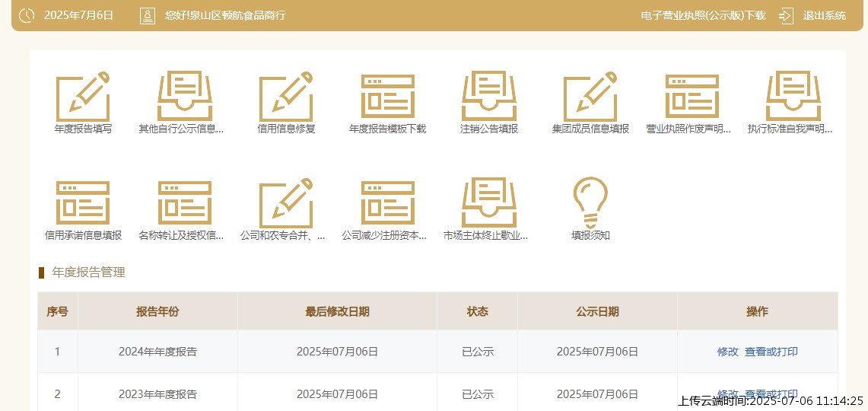Click 退出系统 to log out
The width and height of the screenshot is (868, 411).
[825, 15]
